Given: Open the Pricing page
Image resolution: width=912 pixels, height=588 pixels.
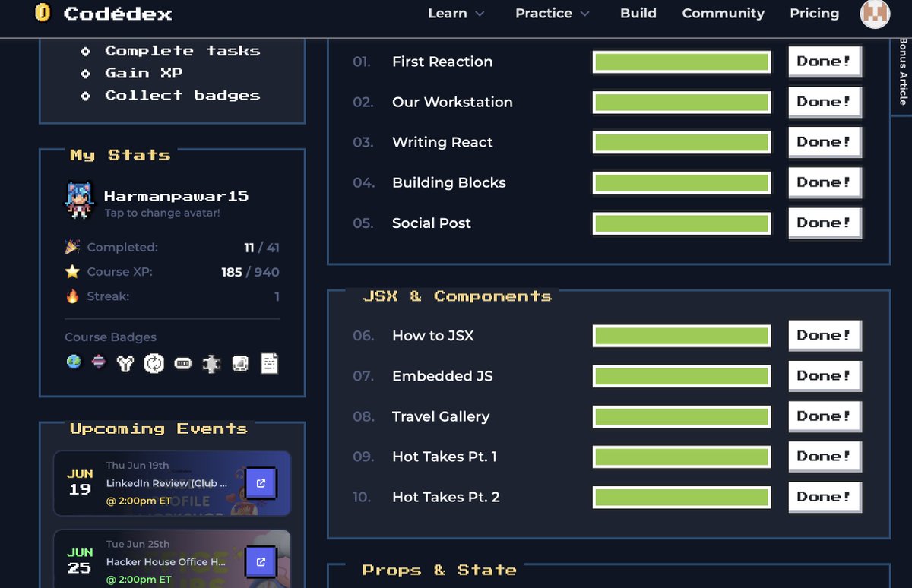Looking at the screenshot, I should [x=815, y=13].
